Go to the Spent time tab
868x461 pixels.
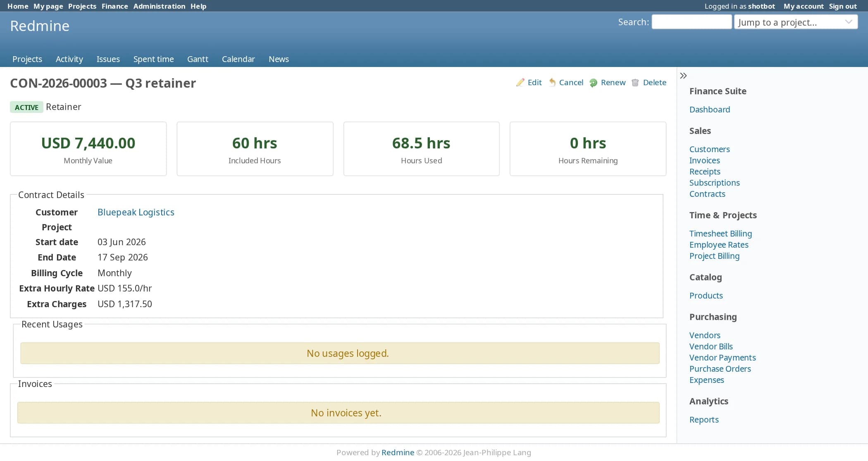tap(153, 59)
